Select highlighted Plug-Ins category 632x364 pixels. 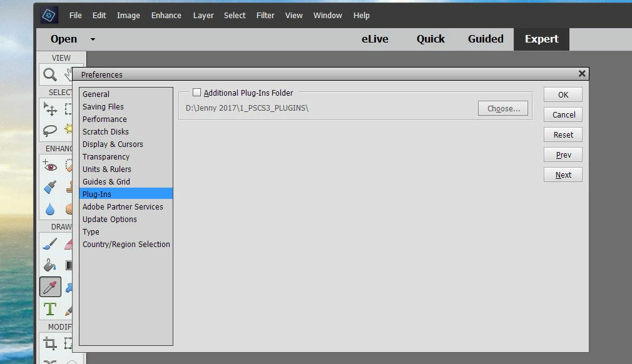click(126, 194)
